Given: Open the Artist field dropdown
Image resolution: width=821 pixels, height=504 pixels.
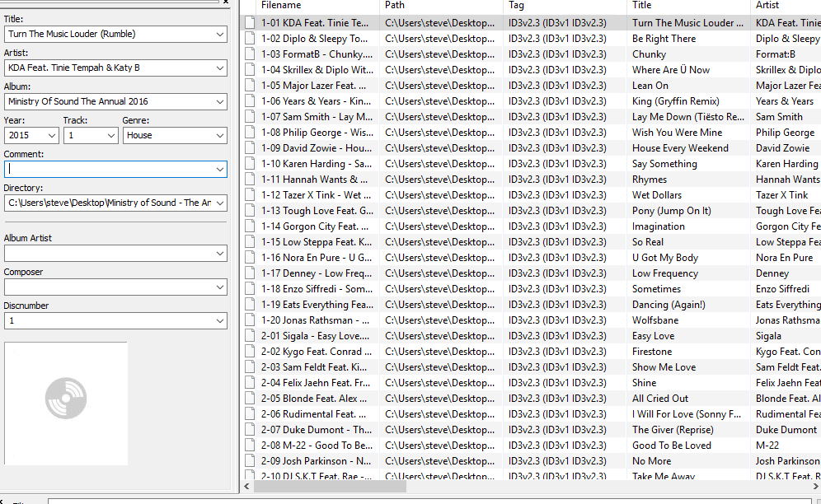Looking at the screenshot, I should (x=220, y=68).
